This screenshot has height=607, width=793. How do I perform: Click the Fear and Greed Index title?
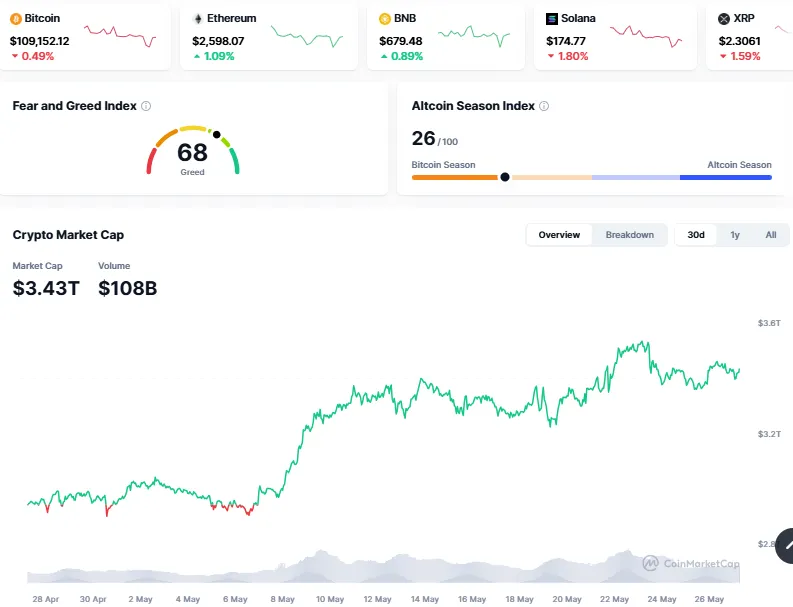(74, 106)
